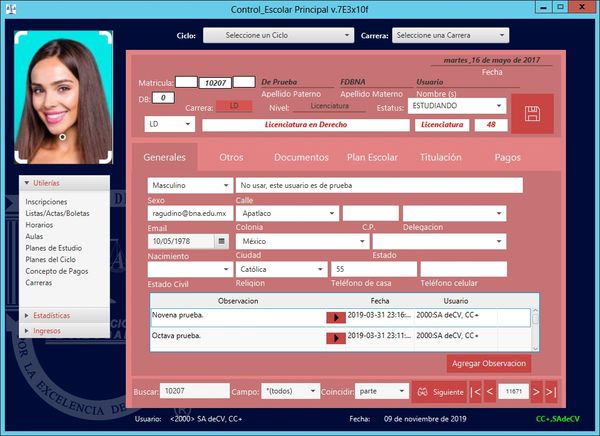The width and height of the screenshot is (600, 436).
Task: Click the Agregar Observacion button
Action: tap(488, 363)
